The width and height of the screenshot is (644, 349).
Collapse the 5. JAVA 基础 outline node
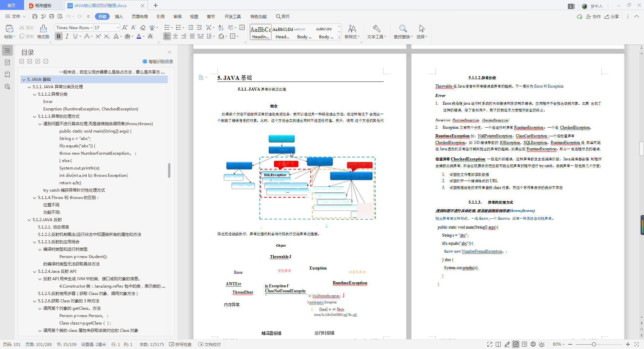(x=24, y=80)
